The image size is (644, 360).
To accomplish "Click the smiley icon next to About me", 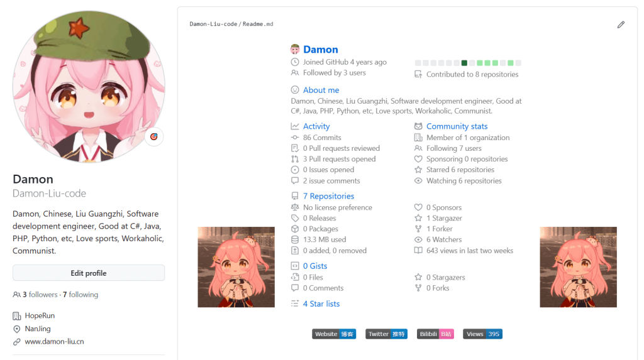I will point(295,90).
